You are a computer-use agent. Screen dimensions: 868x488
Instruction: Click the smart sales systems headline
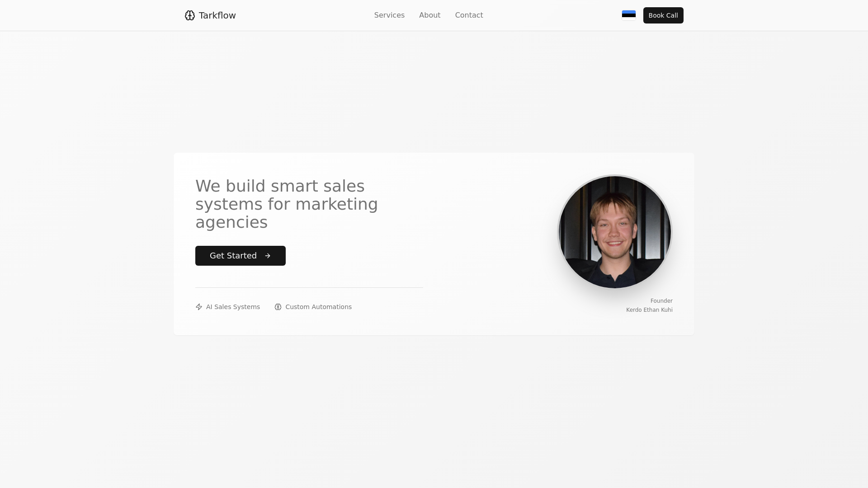(287, 204)
